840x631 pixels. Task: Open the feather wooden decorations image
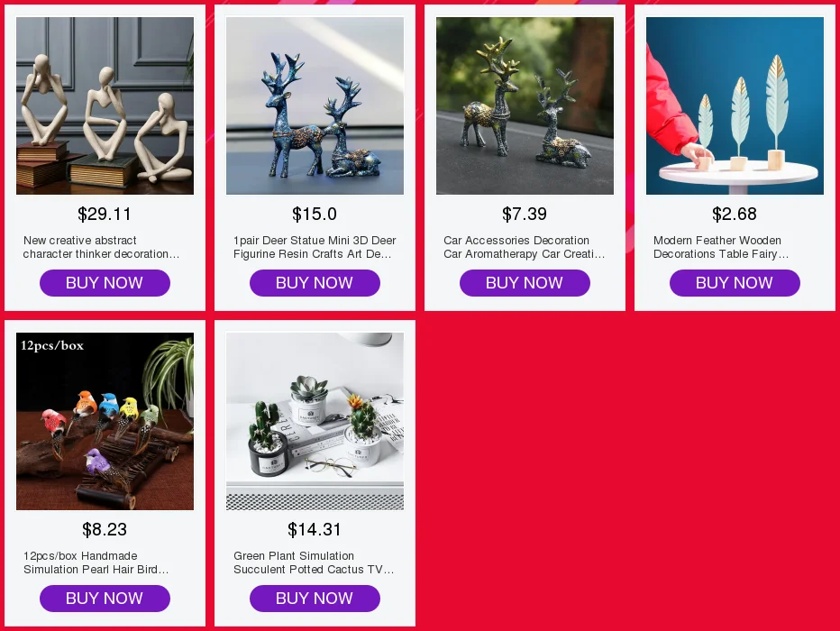(735, 105)
